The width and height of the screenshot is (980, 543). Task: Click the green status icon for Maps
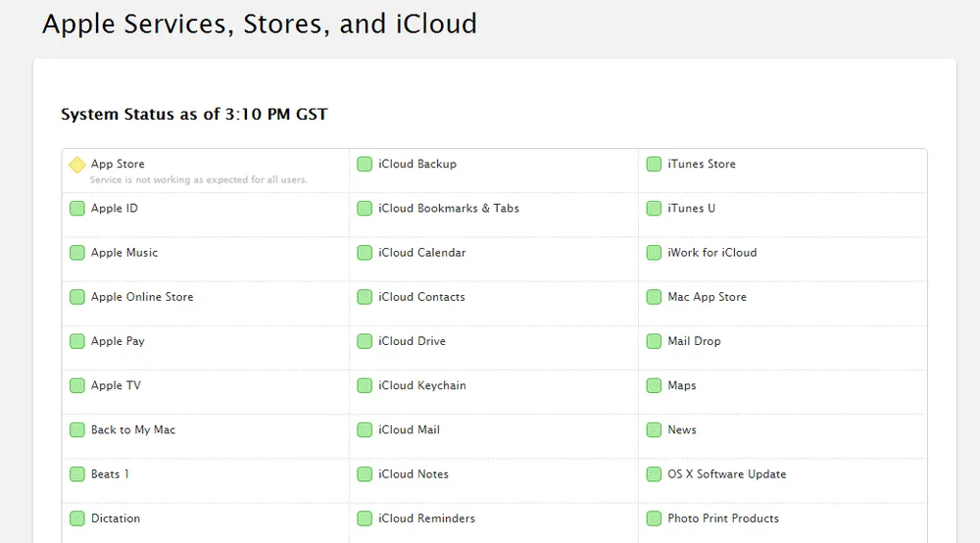[654, 386]
